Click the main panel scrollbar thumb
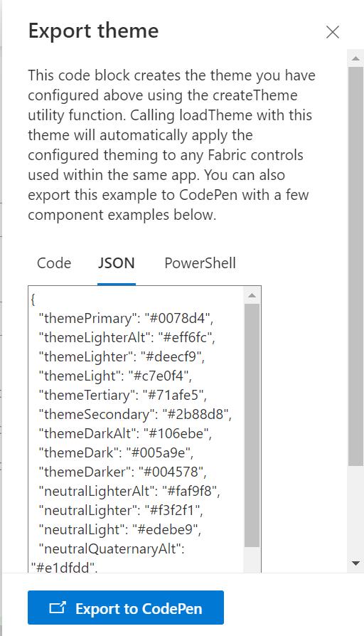Image resolution: width=364 pixels, height=636 pixels. [x=356, y=266]
